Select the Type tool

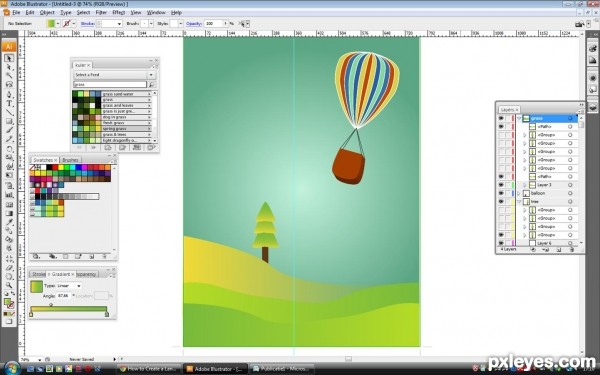9,104
